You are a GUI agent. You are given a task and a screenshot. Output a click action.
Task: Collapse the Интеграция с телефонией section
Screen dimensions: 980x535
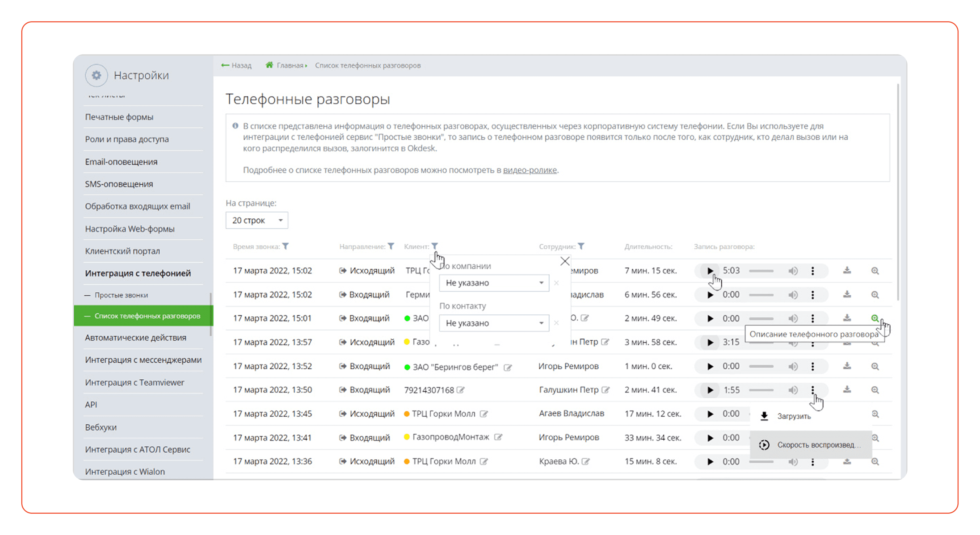click(x=138, y=273)
